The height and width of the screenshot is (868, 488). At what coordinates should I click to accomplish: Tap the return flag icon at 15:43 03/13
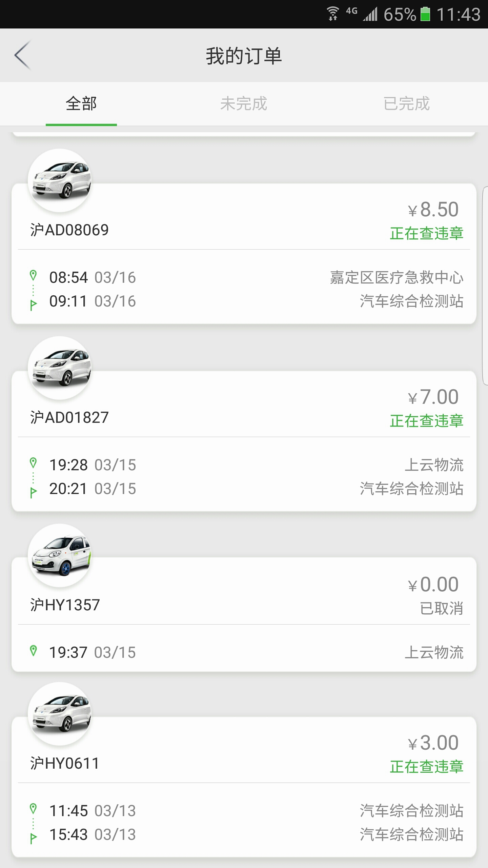33,838
